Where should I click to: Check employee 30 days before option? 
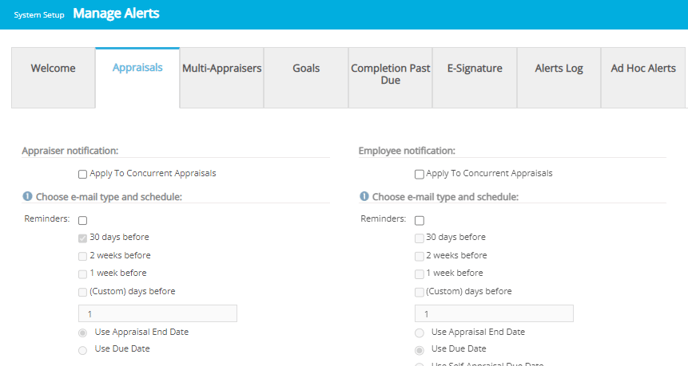pyautogui.click(x=419, y=238)
